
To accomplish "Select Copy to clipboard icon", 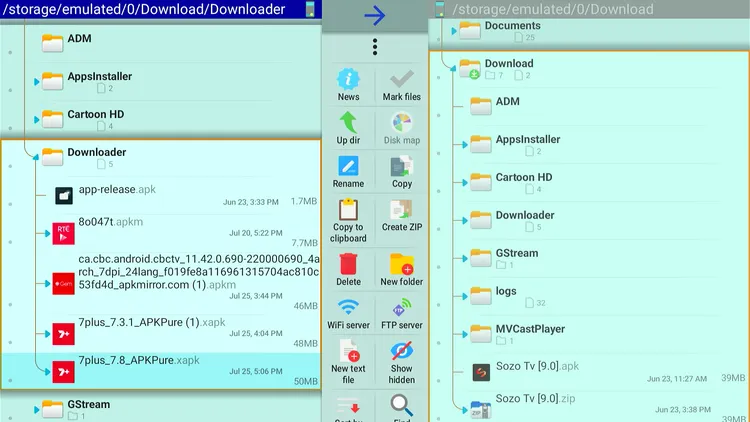I will 348,210.
